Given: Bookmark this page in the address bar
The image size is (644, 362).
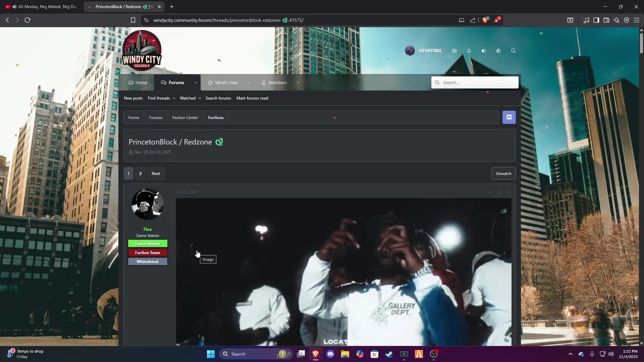Looking at the screenshot, I should [x=133, y=20].
